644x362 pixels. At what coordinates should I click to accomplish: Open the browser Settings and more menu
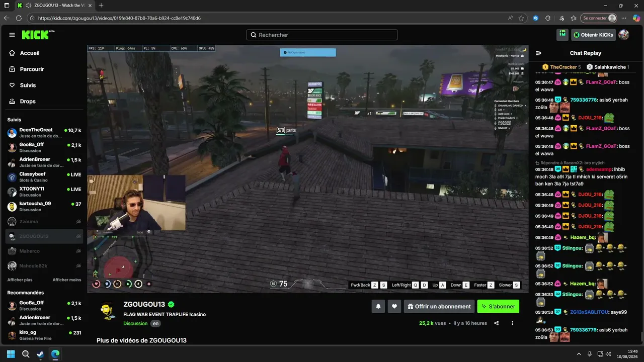pos(624,18)
